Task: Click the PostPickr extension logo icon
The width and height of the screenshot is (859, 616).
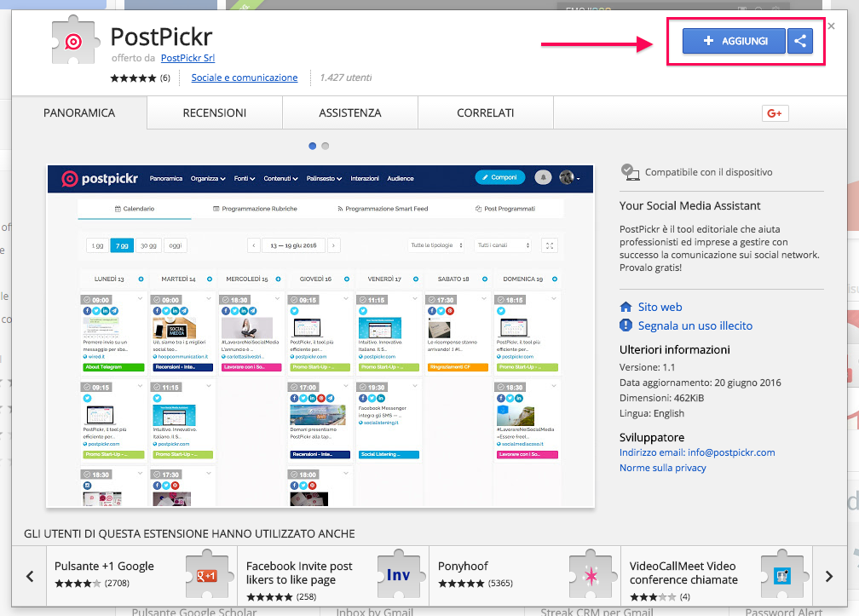Action: [x=74, y=42]
